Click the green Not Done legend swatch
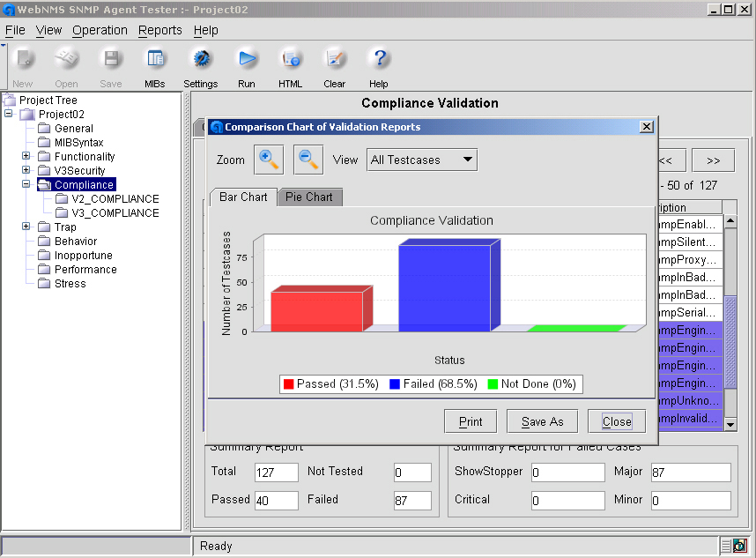The width and height of the screenshot is (756, 558). [493, 384]
